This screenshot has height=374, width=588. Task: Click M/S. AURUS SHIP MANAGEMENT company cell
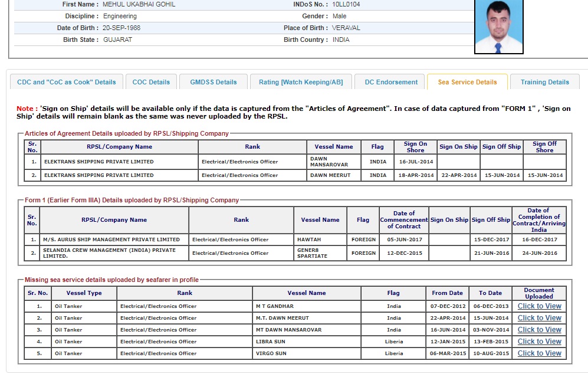click(x=111, y=240)
